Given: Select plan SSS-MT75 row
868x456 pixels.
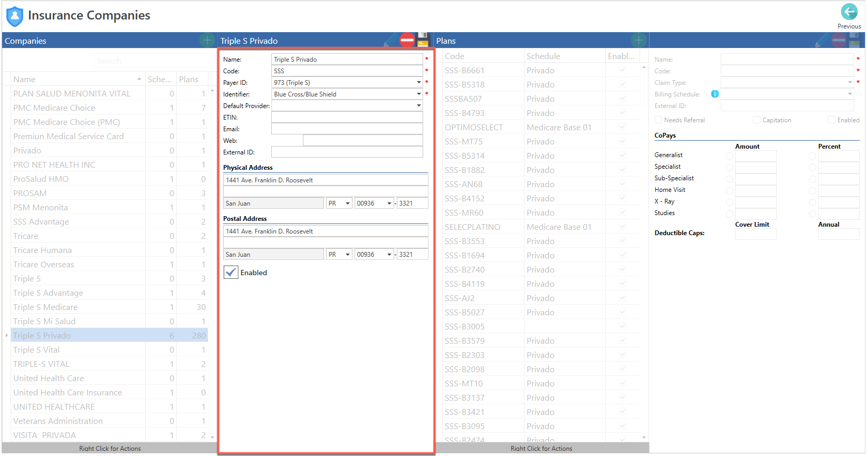Looking at the screenshot, I should coord(541,141).
